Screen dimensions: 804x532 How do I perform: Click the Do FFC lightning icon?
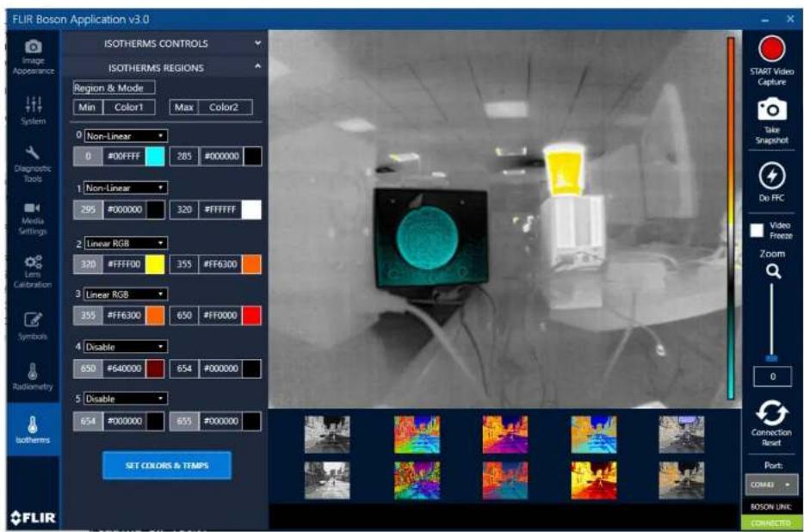click(771, 176)
